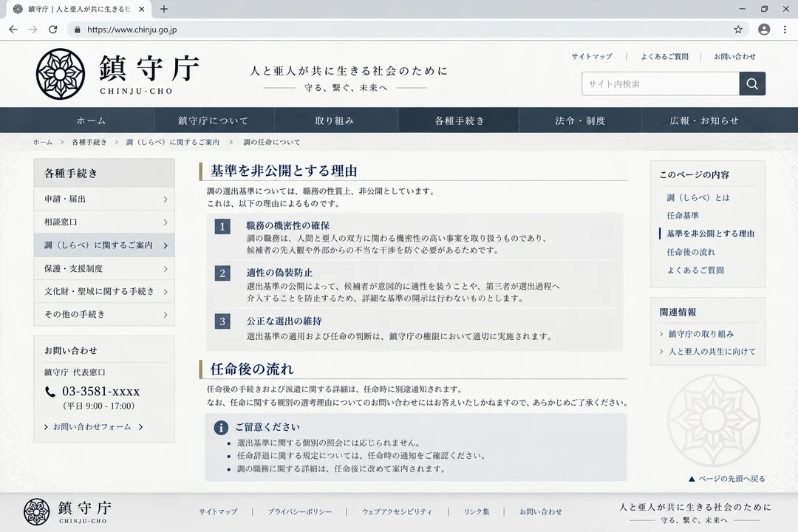Select 広報・お知らせ in the navigation bar
The height and width of the screenshot is (532, 798).
tap(704, 120)
